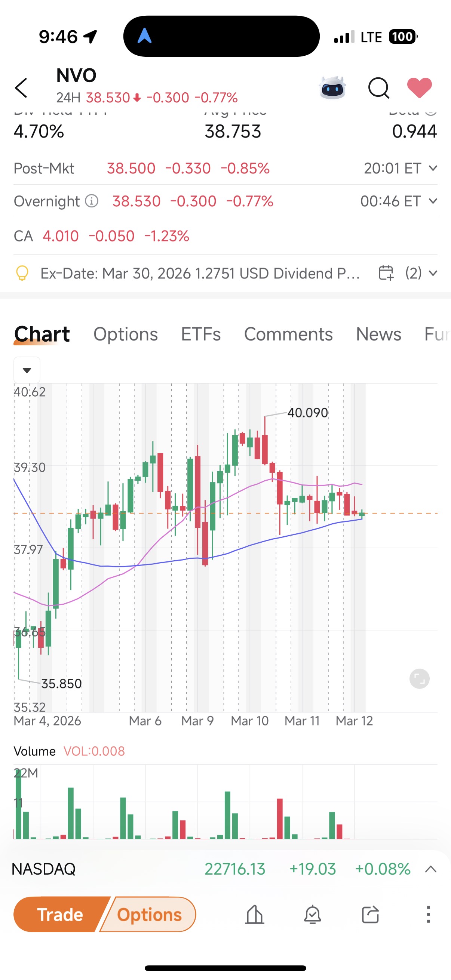Tap the fullscreen chart expand icon
Viewport: 451px width, 980px height.
tap(420, 679)
